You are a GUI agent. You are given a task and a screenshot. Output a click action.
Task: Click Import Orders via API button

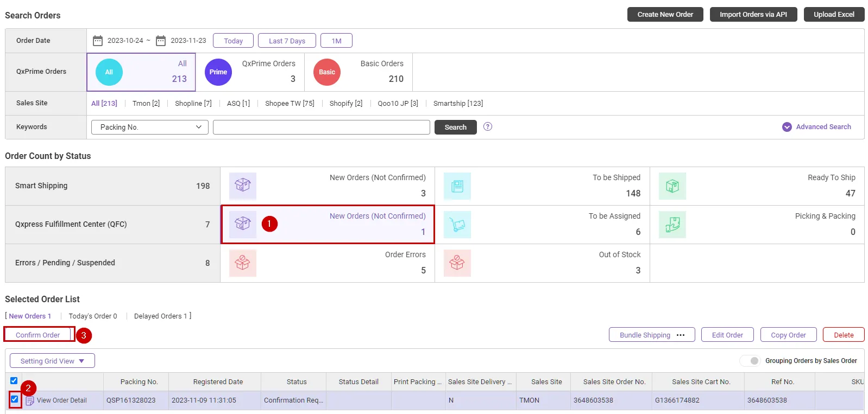point(753,15)
